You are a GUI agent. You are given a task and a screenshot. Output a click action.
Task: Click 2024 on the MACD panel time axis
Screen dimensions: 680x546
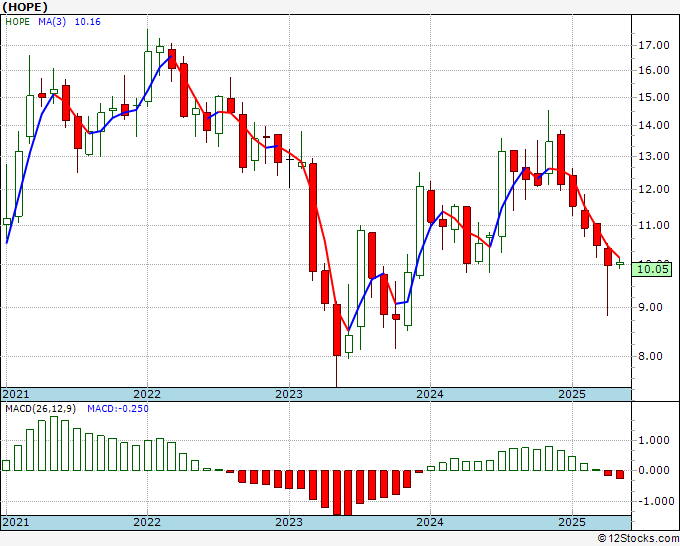tap(430, 522)
